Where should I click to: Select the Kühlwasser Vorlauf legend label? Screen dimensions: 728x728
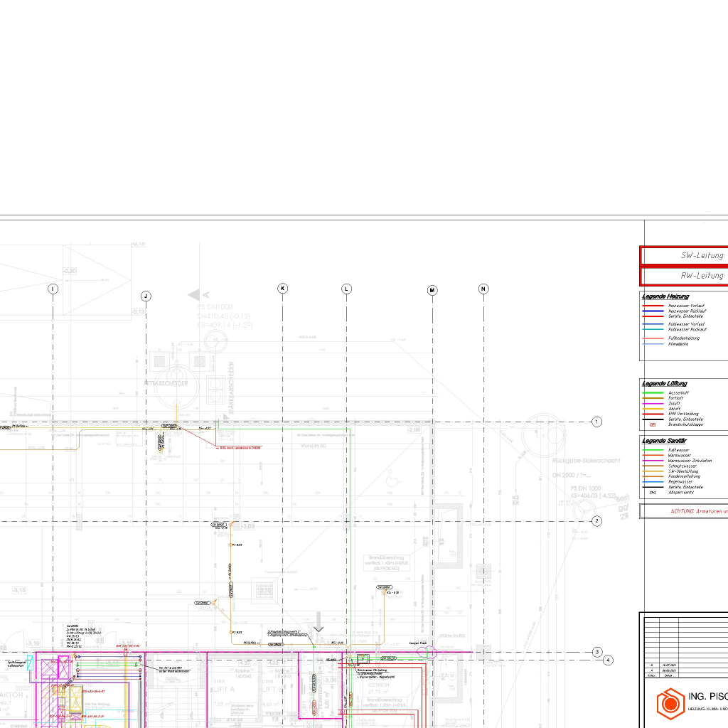click(x=686, y=324)
